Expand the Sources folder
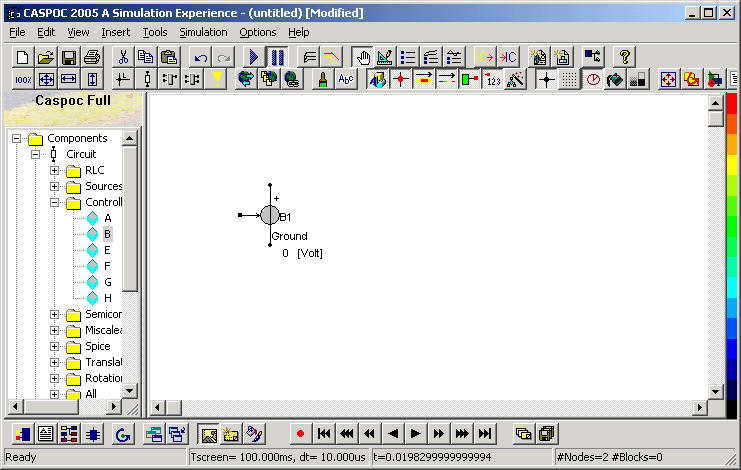This screenshot has height=470, width=741. (x=54, y=187)
